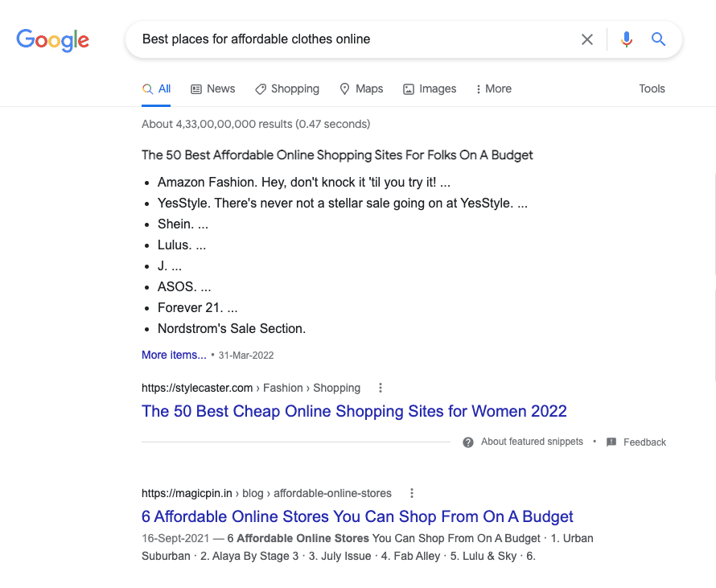Open the About featured snippets info icon
The height and width of the screenshot is (588, 716).
tap(467, 442)
